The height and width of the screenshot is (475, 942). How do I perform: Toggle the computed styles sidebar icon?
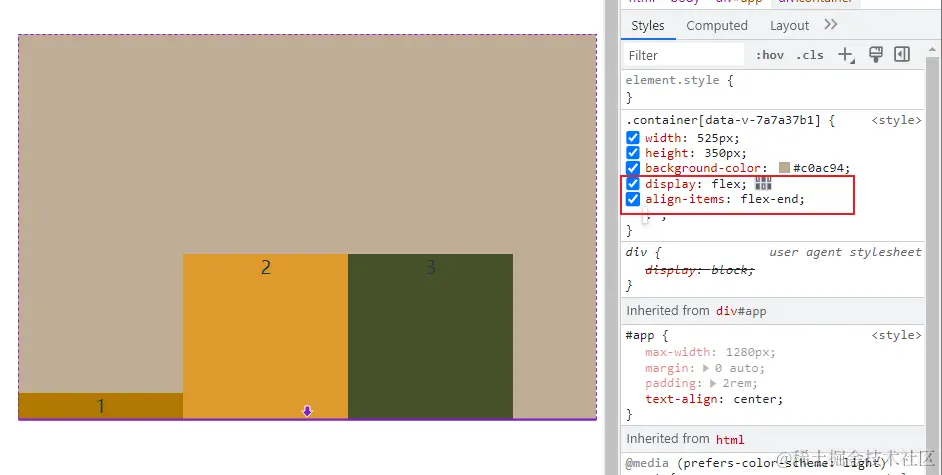pos(902,55)
